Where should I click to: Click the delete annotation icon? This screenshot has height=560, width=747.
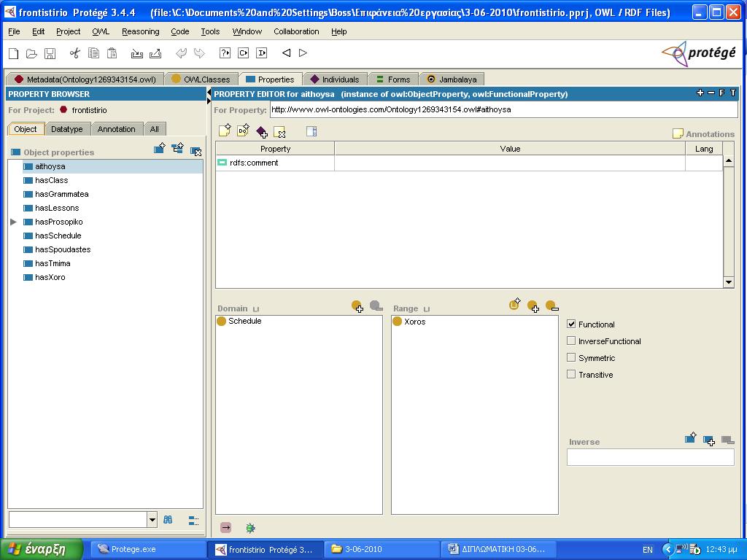coord(279,132)
